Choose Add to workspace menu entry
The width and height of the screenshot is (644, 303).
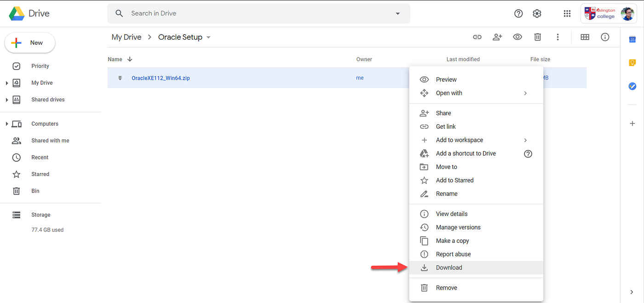[476, 140]
